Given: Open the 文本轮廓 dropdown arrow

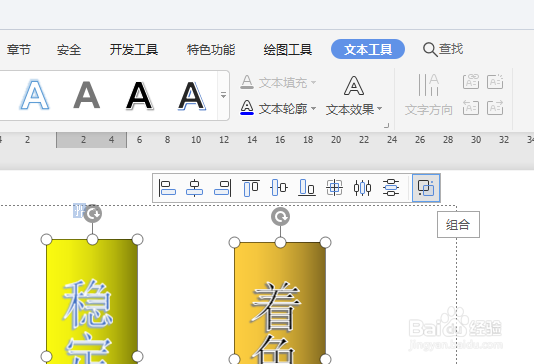Looking at the screenshot, I should point(314,109).
